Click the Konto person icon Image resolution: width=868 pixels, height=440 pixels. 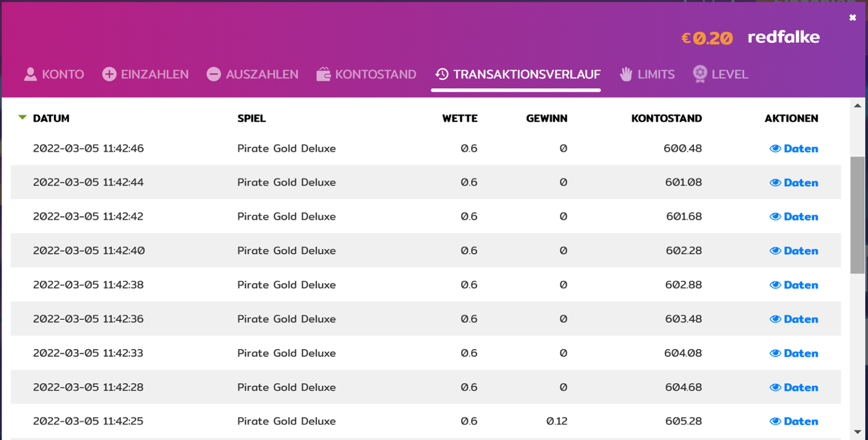[30, 75]
